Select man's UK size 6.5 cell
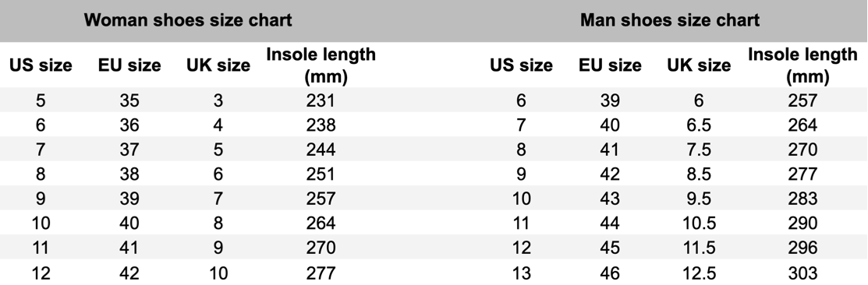This screenshot has width=868, height=285. tap(699, 125)
